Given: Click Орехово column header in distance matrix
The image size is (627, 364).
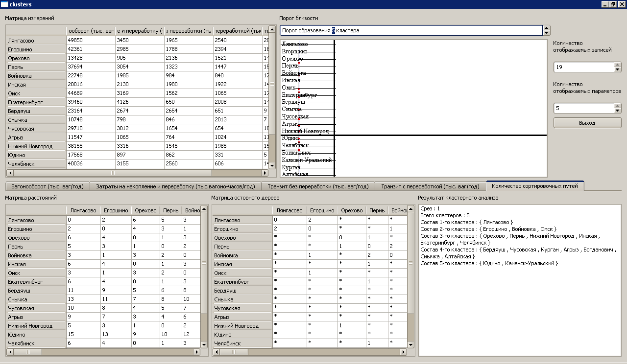Looking at the screenshot, I should (146, 210).
